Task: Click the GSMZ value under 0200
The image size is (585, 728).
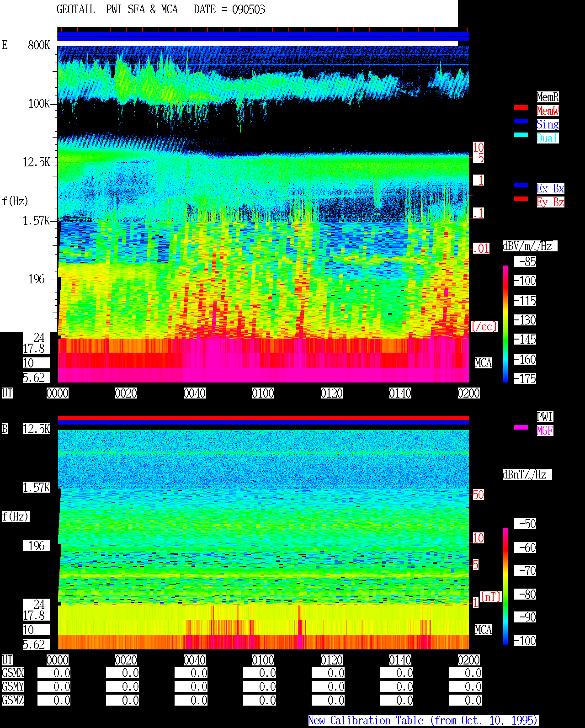Action: [x=465, y=700]
